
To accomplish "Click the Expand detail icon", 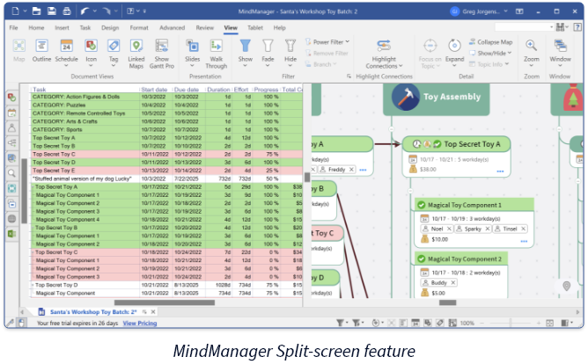I will point(454,46).
